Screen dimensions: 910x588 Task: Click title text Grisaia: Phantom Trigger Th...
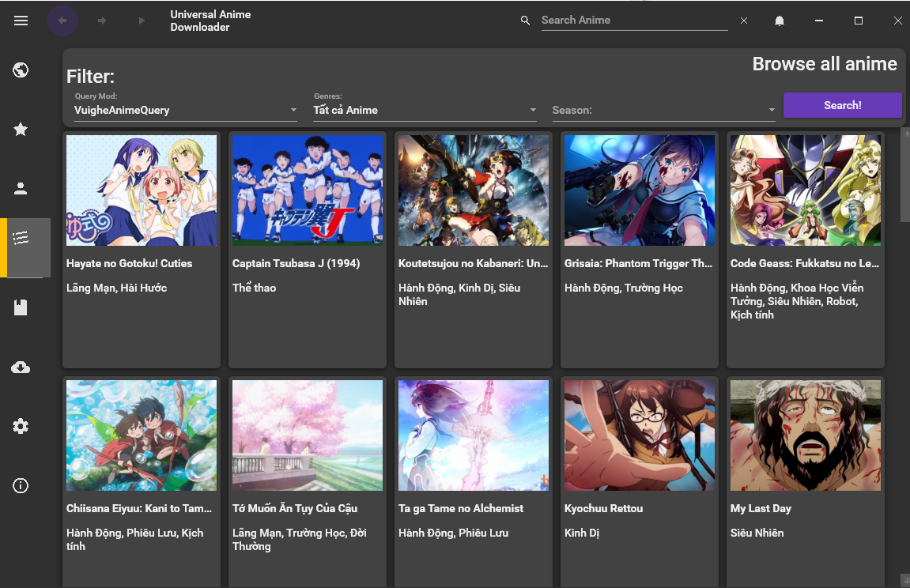638,263
